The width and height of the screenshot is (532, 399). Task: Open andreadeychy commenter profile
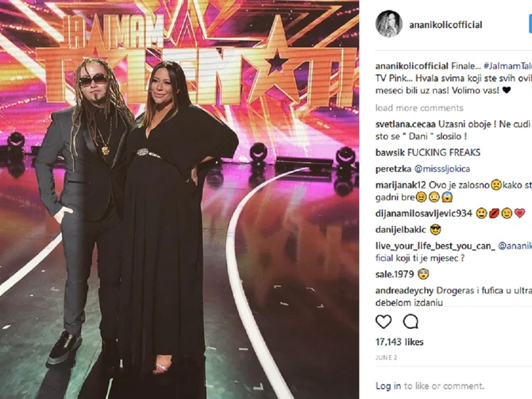405,291
